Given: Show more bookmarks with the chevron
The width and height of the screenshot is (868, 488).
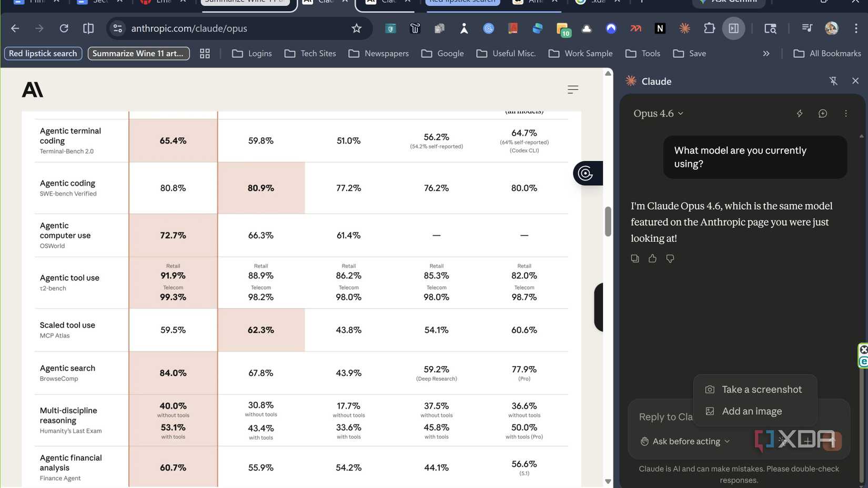Looking at the screenshot, I should [766, 54].
